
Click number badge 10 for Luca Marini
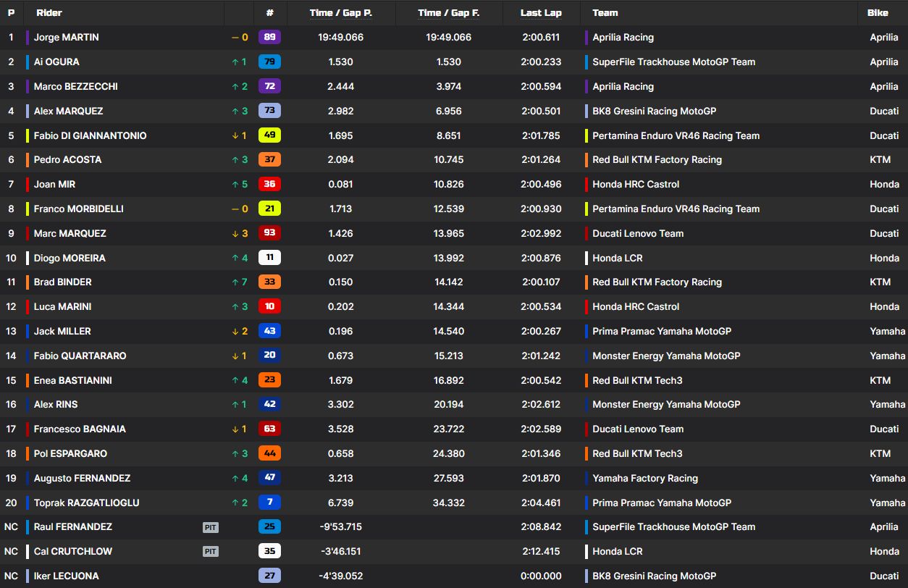coord(269,306)
